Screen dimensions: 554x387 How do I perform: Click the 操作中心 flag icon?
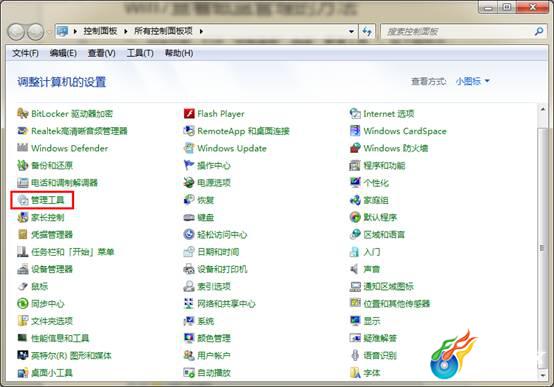(x=189, y=165)
